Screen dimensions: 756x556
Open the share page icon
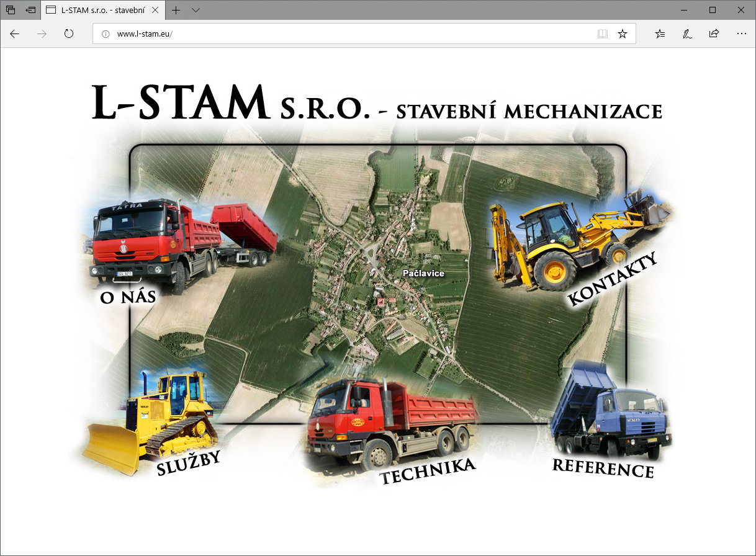(714, 34)
